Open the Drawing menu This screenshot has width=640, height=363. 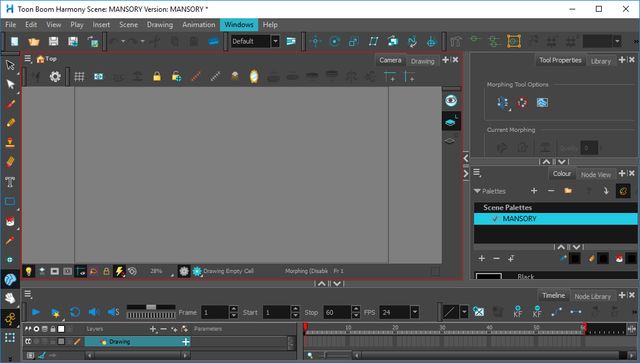160,24
